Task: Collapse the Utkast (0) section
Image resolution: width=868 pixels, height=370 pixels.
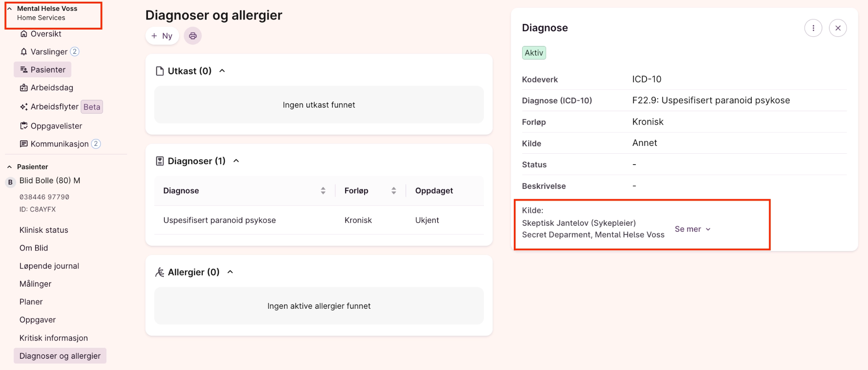Action: [222, 71]
